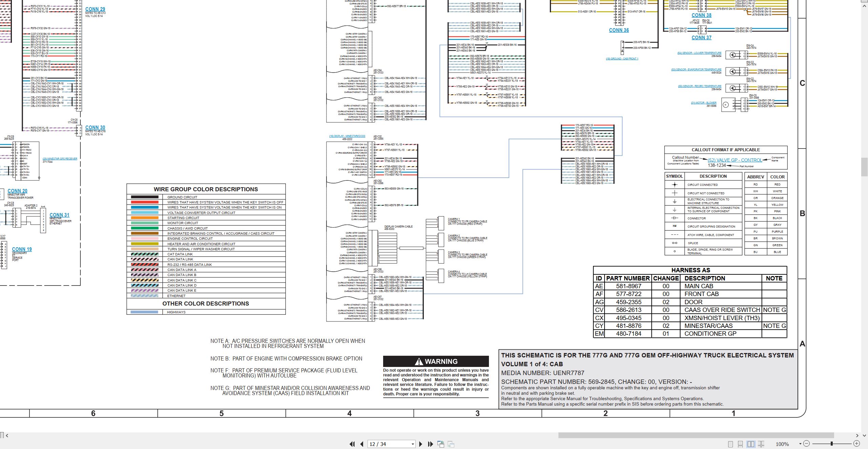Click the zoom slider handle
The width and height of the screenshot is (868, 449).
pos(832,444)
